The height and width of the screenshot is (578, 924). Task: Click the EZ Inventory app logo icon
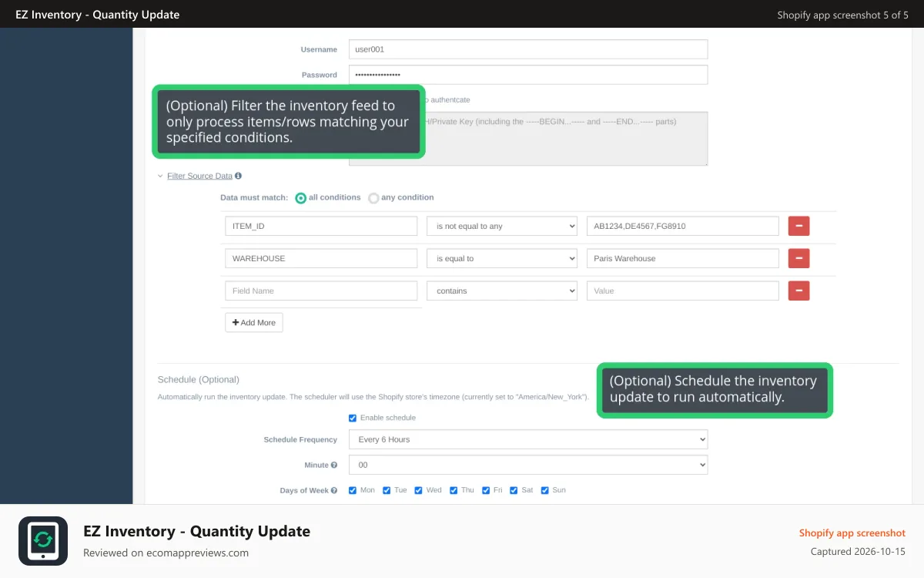(43, 541)
